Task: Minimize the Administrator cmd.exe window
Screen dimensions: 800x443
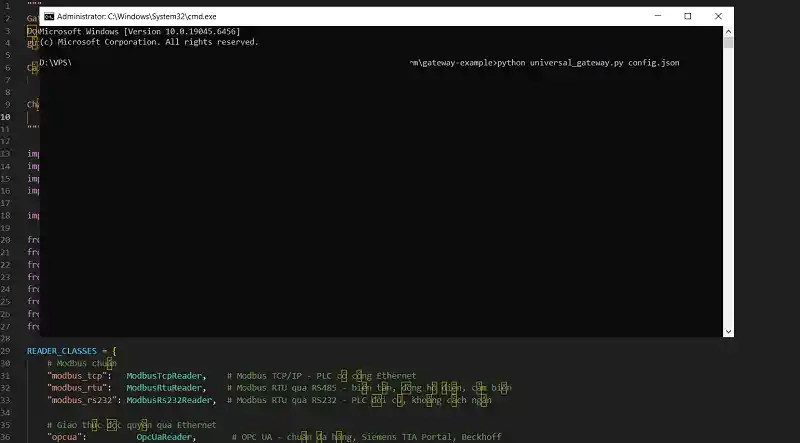Action: [x=658, y=16]
